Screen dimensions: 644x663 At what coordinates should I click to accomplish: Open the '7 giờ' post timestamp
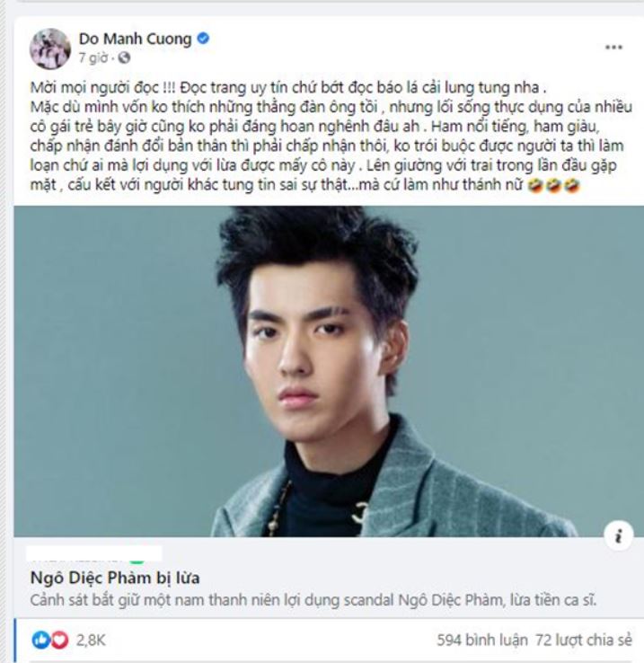coord(93,57)
